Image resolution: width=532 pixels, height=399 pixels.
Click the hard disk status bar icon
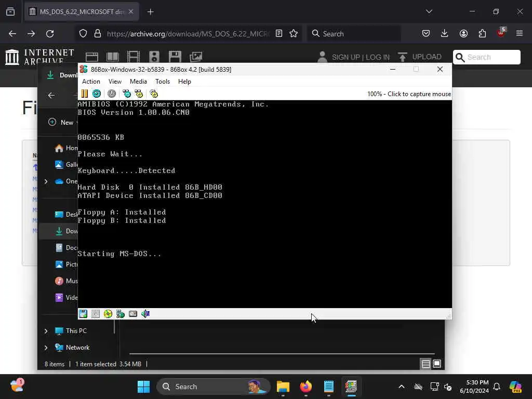pyautogui.click(x=133, y=314)
